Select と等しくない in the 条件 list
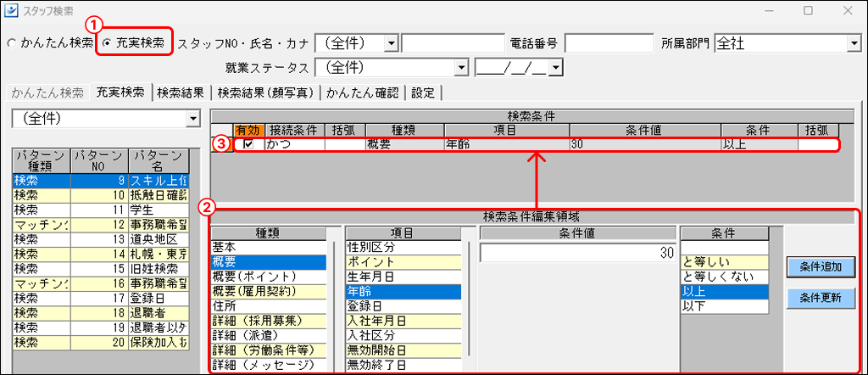Viewport: 868px width, 375px height. pyautogui.click(x=725, y=276)
